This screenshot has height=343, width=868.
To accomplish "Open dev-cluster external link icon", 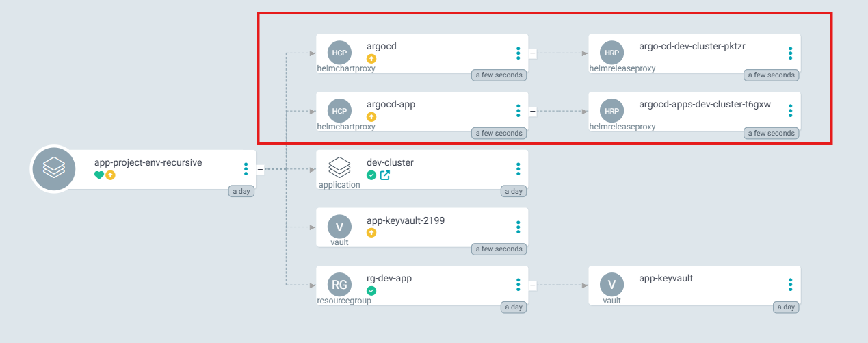I will (x=384, y=175).
